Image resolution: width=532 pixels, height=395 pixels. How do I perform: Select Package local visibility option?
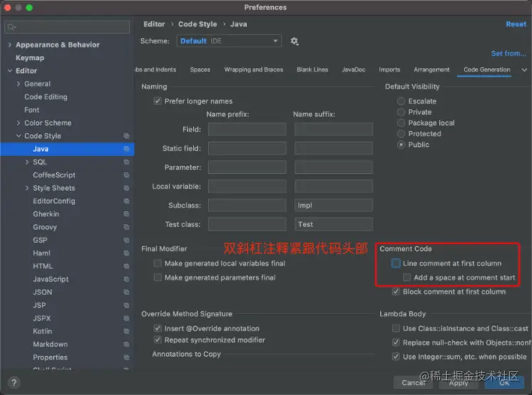(x=401, y=123)
